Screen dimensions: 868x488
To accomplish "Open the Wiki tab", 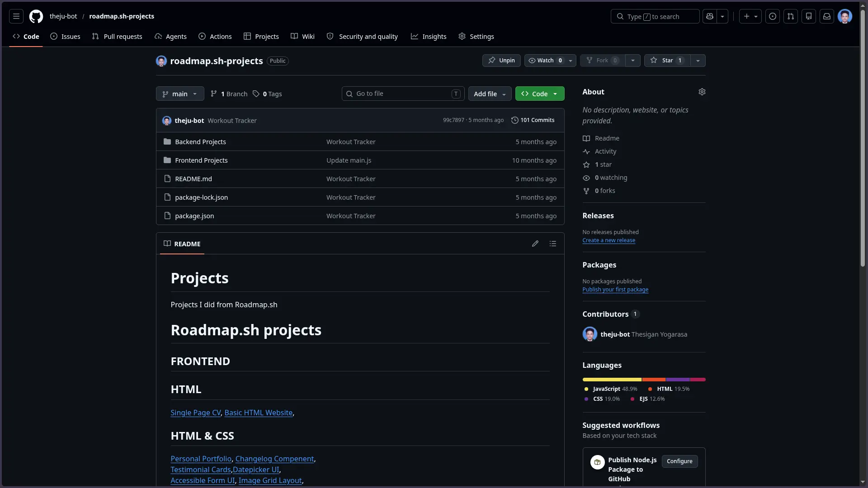I will [302, 37].
